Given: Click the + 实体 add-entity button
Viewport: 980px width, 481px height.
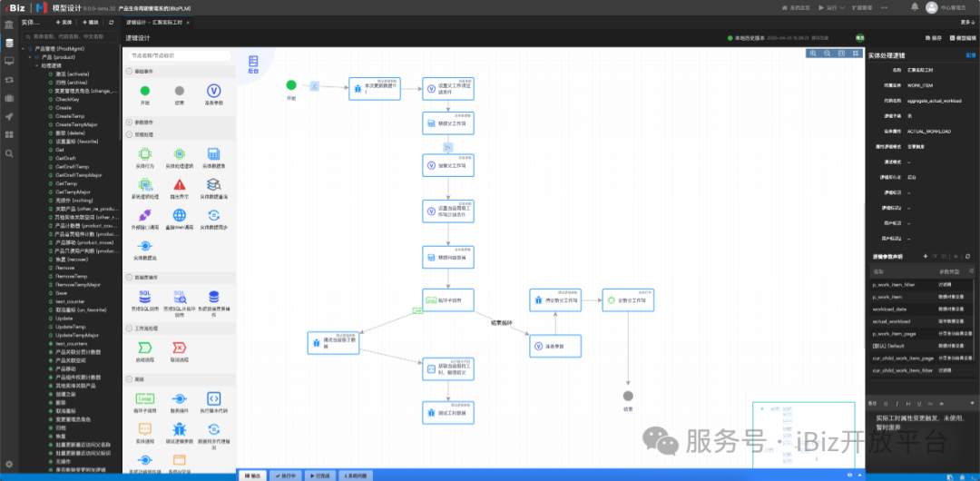Looking at the screenshot, I should click(64, 22).
